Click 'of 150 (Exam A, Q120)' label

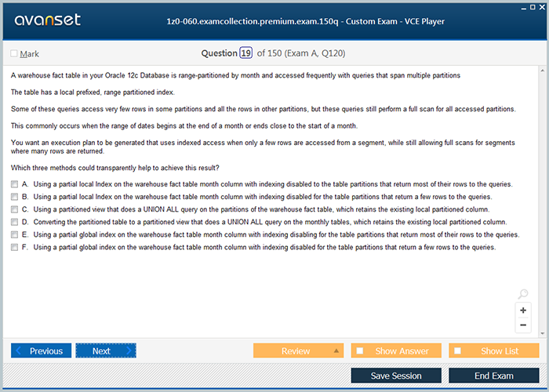click(301, 53)
